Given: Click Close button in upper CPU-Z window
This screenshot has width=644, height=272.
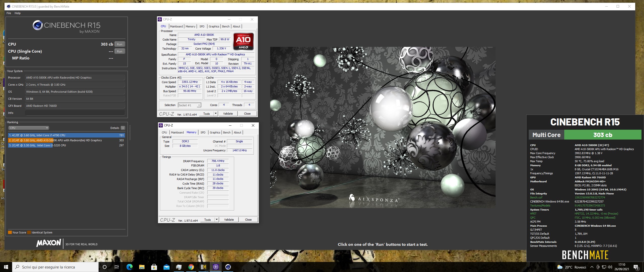Looking at the screenshot, I should click(x=247, y=114).
